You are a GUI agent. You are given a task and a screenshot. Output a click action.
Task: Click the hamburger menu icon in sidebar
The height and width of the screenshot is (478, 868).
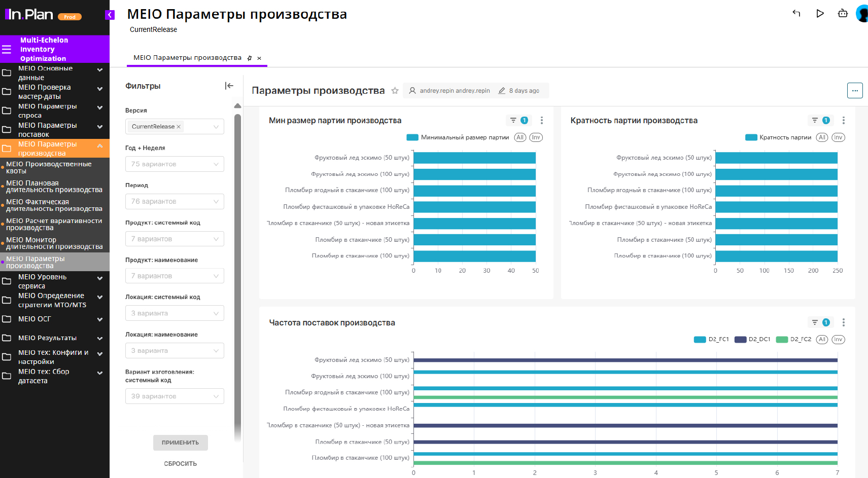pyautogui.click(x=7, y=49)
